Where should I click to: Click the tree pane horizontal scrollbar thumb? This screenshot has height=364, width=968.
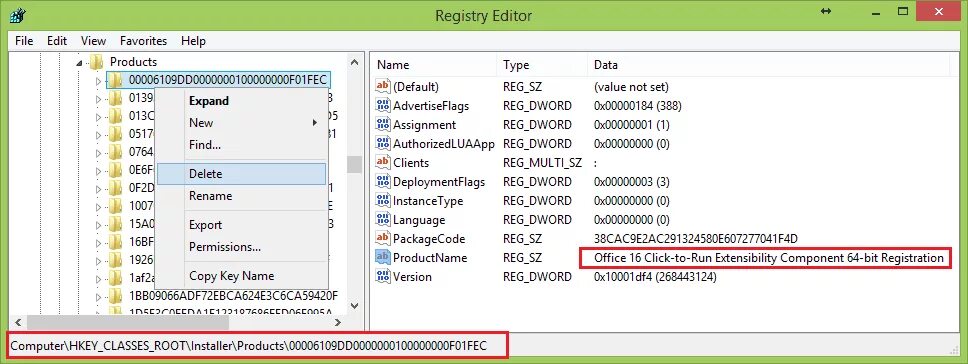128,322
